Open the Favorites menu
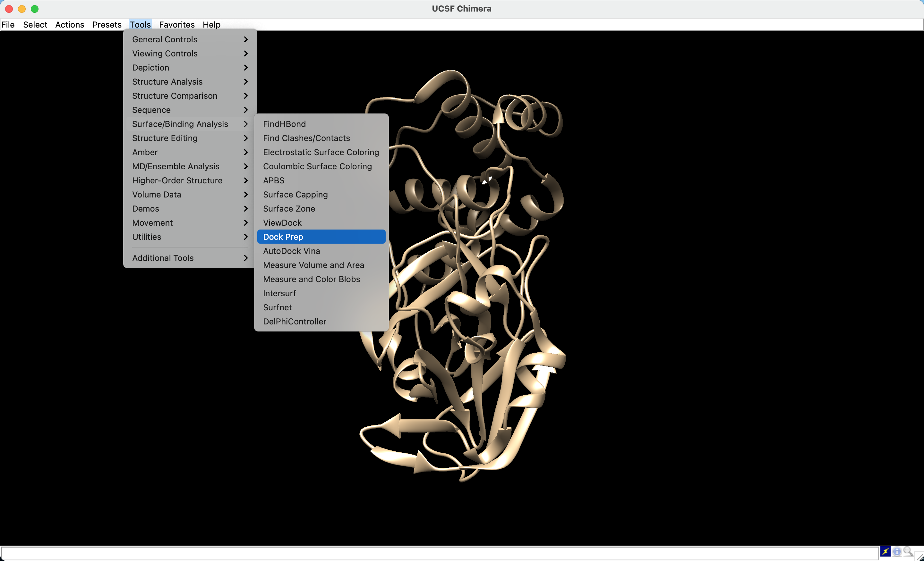The height and width of the screenshot is (561, 924). [x=177, y=25]
